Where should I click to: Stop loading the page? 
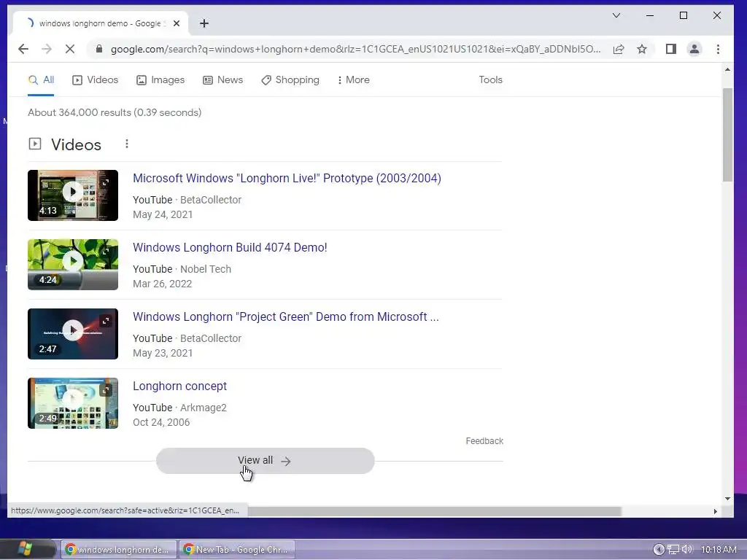point(69,49)
